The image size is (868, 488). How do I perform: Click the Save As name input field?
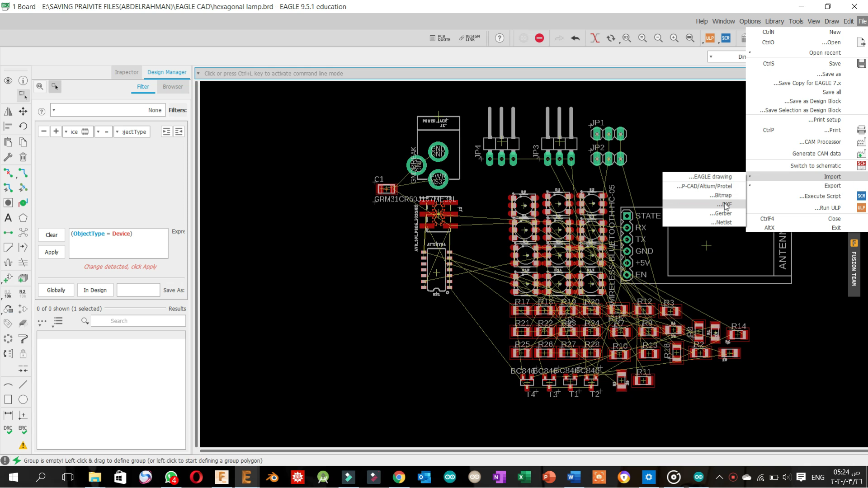point(138,290)
